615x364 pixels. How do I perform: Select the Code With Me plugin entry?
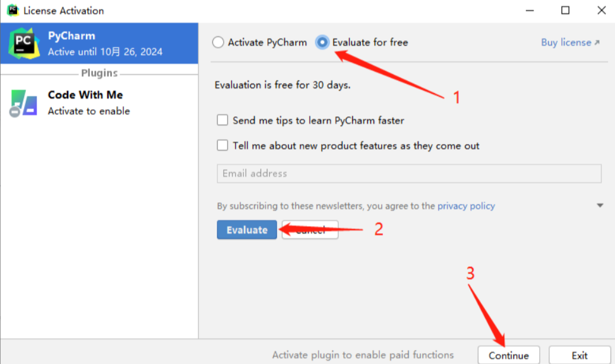[x=99, y=103]
